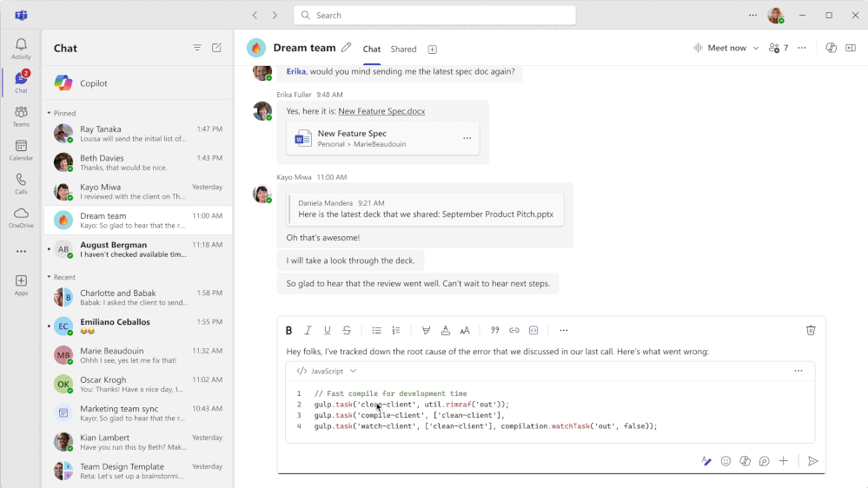Image resolution: width=868 pixels, height=488 pixels.
Task: Open the Calendar app
Action: pos(21,150)
